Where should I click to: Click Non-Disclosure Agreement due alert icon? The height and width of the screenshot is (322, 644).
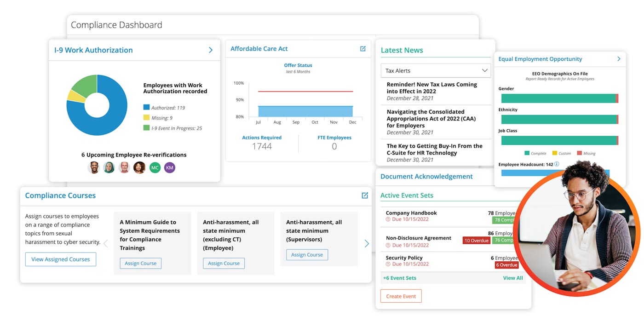pyautogui.click(x=388, y=245)
